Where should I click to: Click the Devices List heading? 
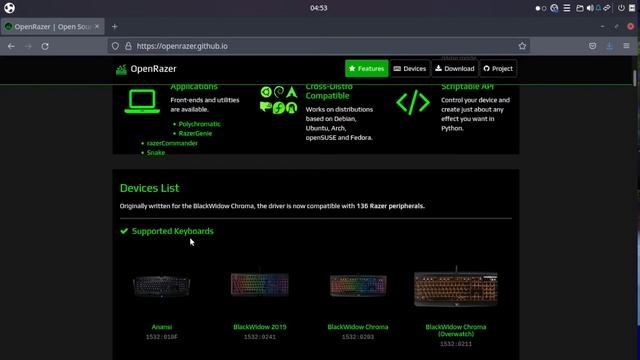pyautogui.click(x=149, y=188)
